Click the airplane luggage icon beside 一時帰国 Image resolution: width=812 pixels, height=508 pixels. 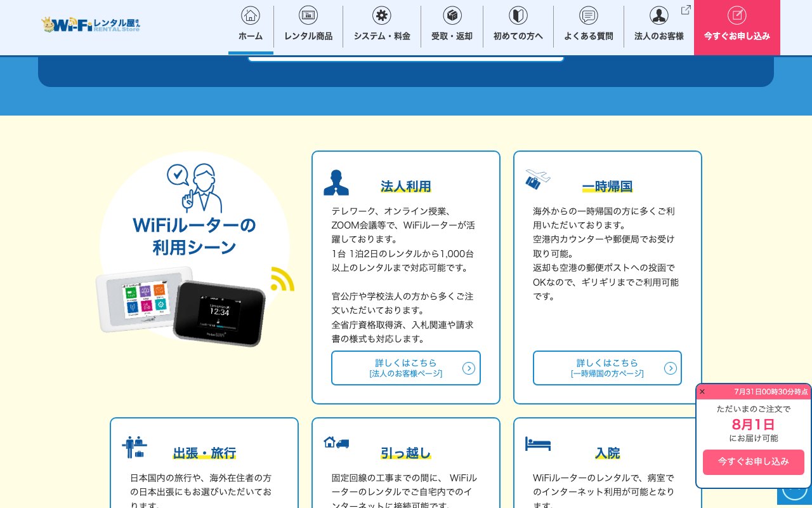pos(537,179)
